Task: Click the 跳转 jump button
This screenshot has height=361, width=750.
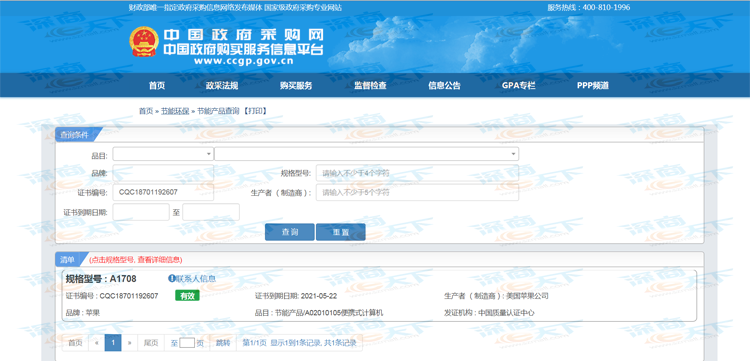Action: tap(223, 343)
